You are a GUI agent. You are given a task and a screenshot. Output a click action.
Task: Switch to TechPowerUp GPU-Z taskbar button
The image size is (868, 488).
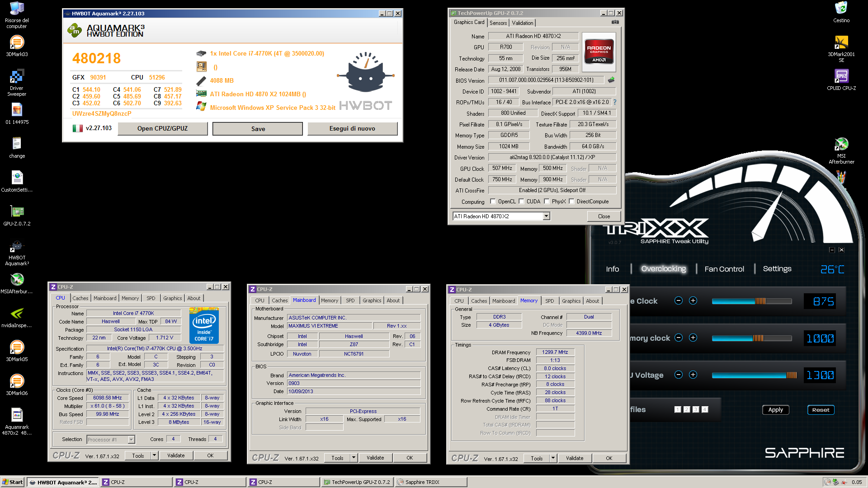click(357, 482)
